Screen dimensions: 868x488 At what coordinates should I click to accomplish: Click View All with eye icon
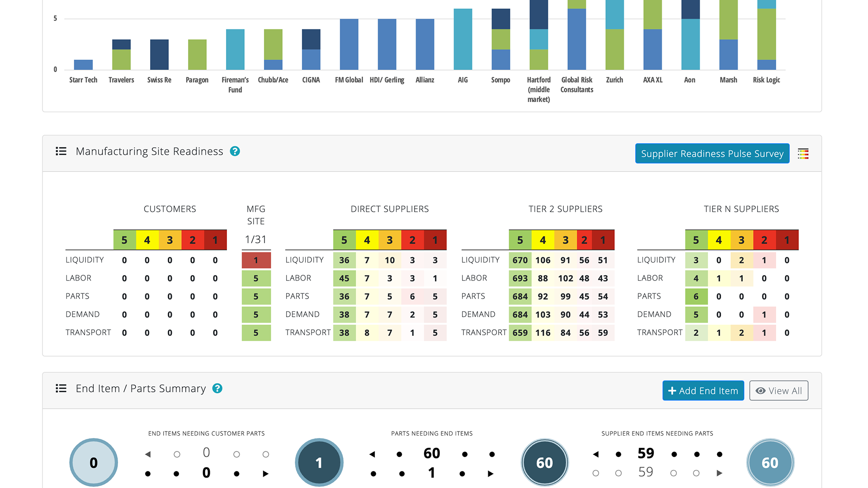point(778,391)
